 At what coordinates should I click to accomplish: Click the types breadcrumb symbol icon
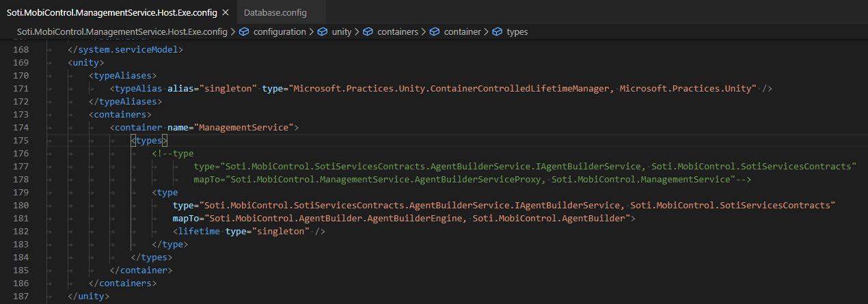pyautogui.click(x=498, y=32)
